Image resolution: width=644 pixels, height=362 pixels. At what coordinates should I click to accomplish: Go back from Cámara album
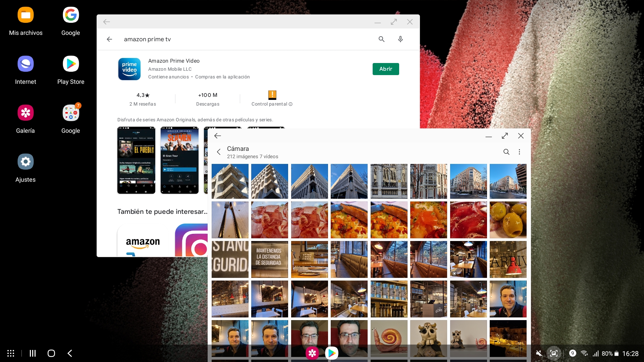coord(219,152)
